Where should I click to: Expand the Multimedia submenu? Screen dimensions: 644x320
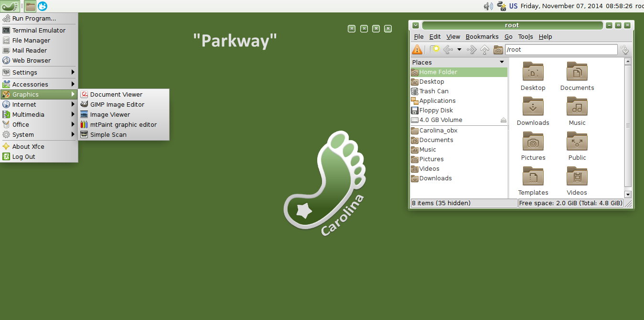point(39,114)
